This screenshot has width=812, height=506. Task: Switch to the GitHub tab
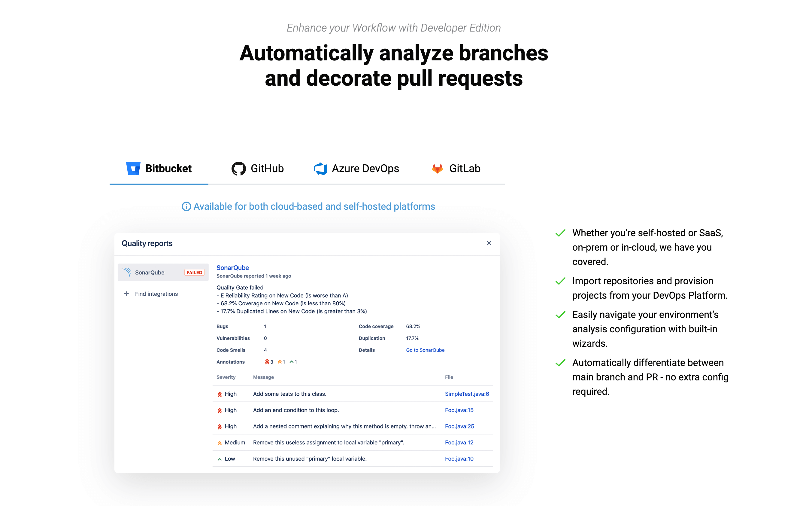[x=258, y=169]
